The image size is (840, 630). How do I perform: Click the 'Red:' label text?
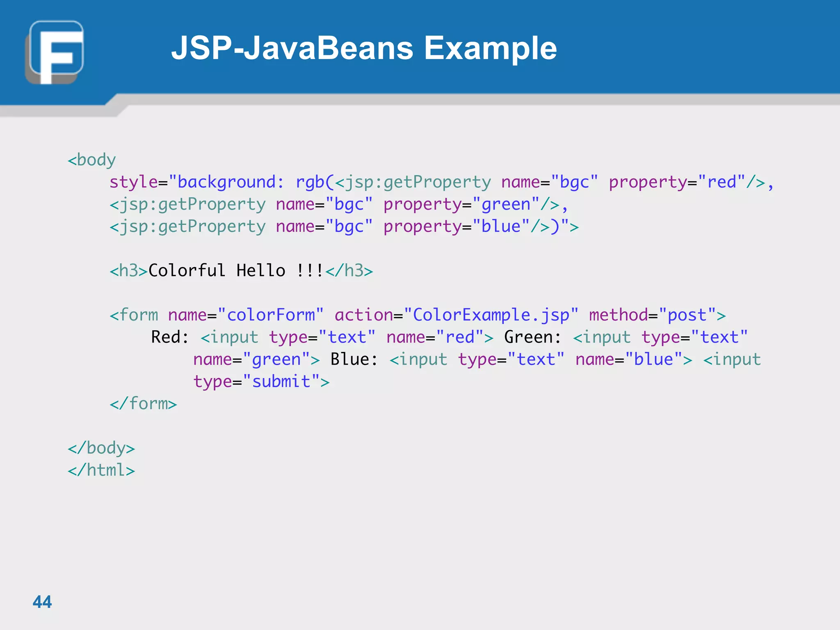(170, 337)
